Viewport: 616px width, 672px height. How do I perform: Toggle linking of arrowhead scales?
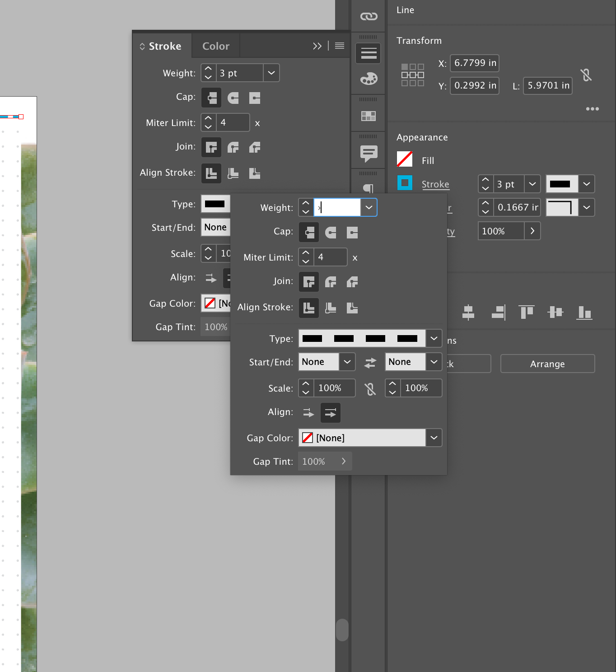pos(370,388)
